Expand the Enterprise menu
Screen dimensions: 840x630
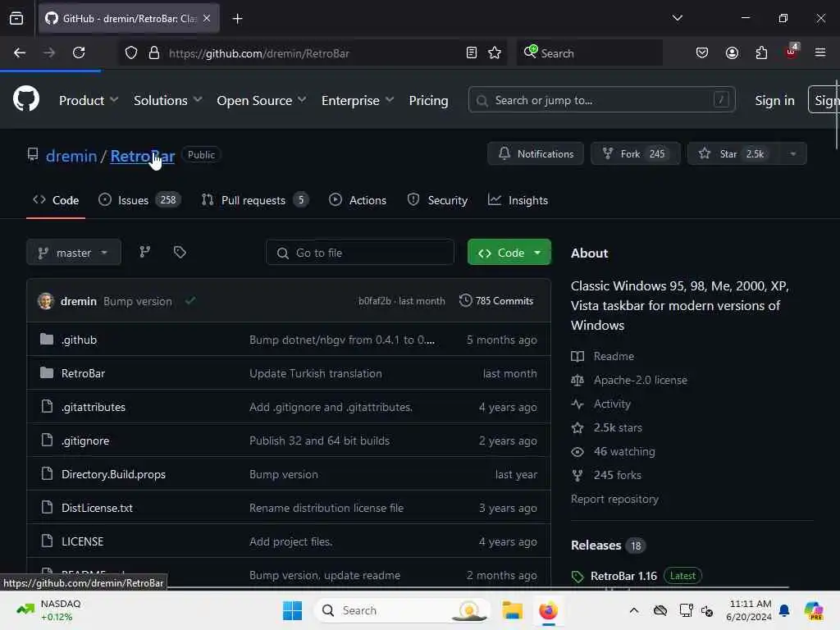(x=358, y=100)
